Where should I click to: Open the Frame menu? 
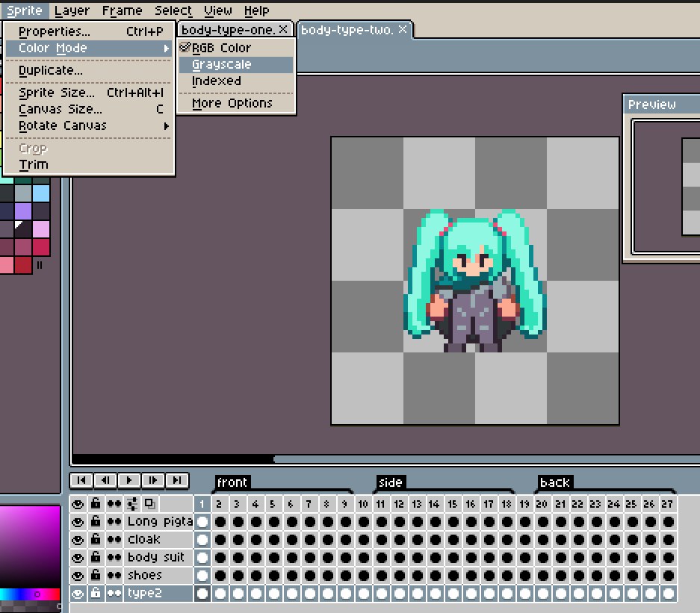pos(122,10)
